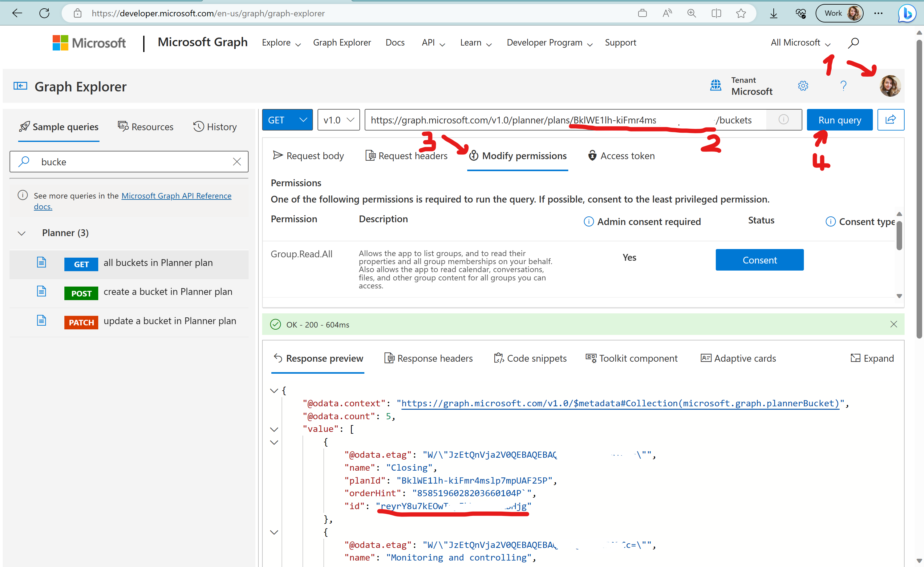Click the help question mark icon
This screenshot has width=924, height=567.
[843, 86]
